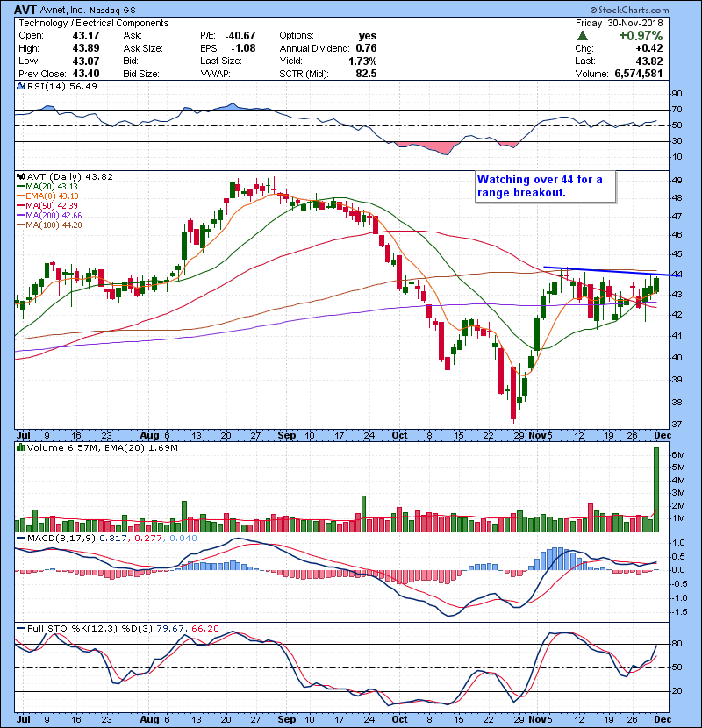Click the stochastic %D value 66.20
Screen dimensions: 702x728
coord(204,628)
